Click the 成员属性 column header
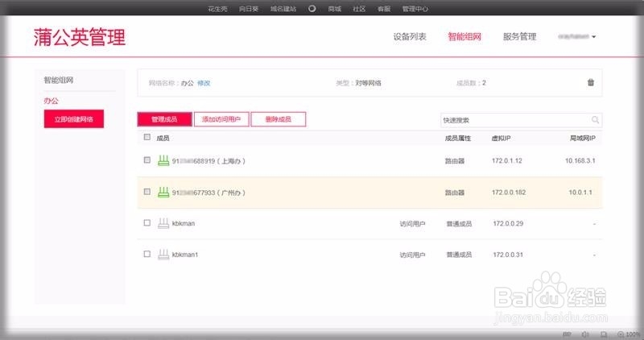644x340 pixels. tap(457, 138)
